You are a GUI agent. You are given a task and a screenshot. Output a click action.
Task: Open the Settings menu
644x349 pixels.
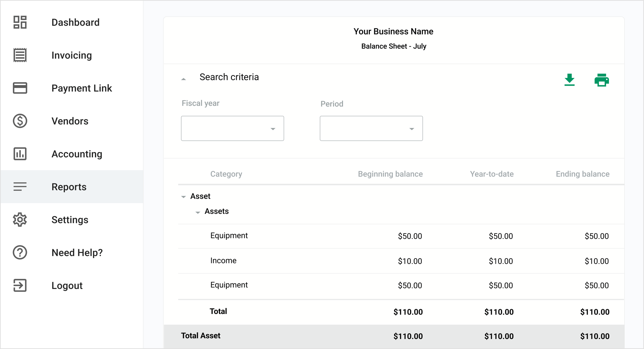click(x=71, y=220)
